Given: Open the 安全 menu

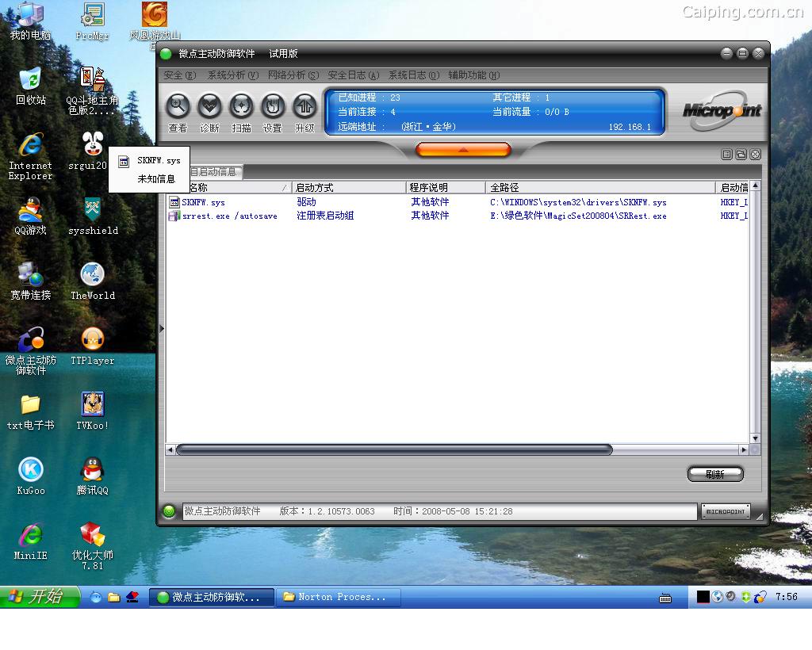Looking at the screenshot, I should pyautogui.click(x=180, y=75).
